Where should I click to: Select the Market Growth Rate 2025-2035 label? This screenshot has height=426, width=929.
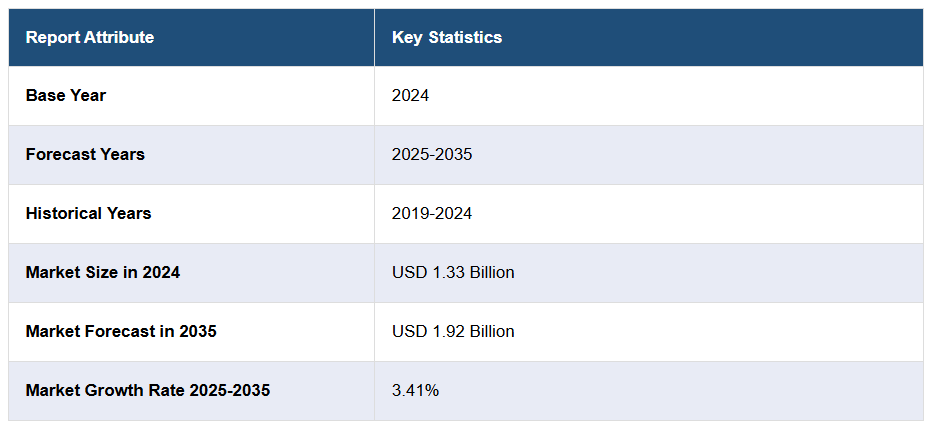coord(148,390)
